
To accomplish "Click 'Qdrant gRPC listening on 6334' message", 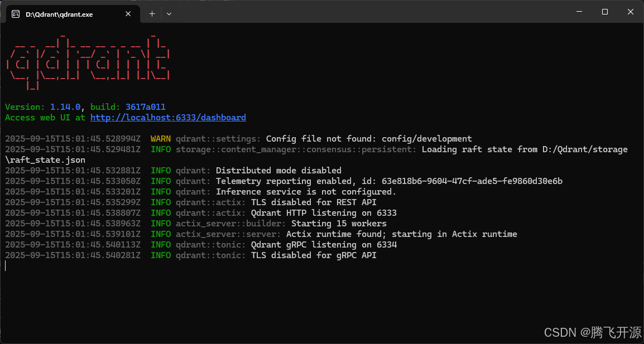I will tap(324, 245).
